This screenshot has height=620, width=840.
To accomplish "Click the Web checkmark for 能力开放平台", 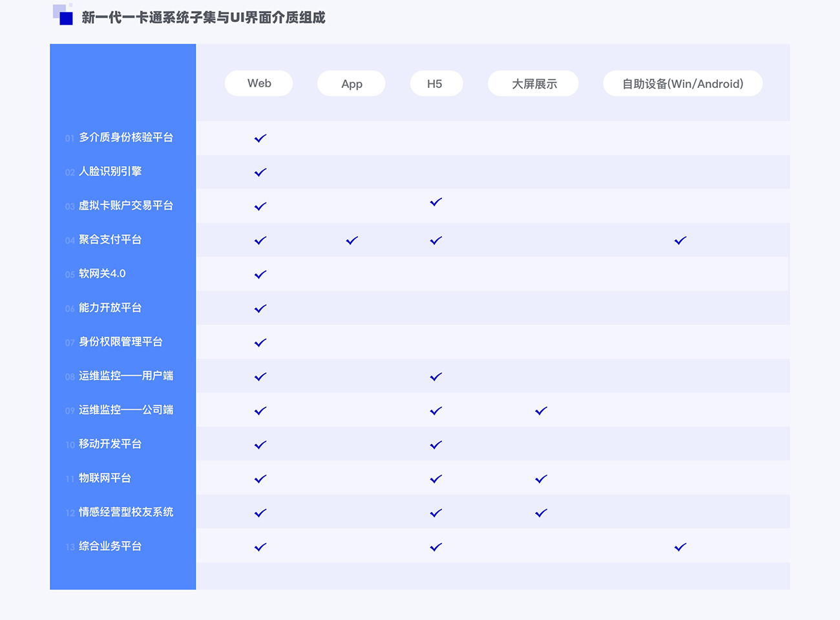I will [260, 308].
